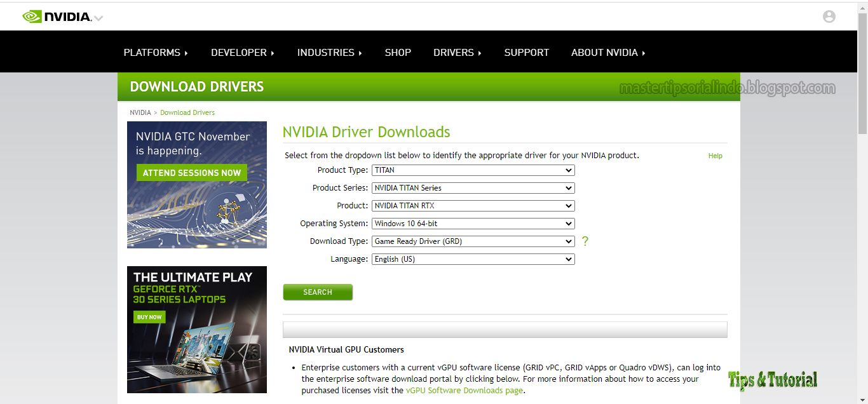Expand chevron next to NVIDIA logo
The width and height of the screenshot is (868, 404).
(x=98, y=18)
